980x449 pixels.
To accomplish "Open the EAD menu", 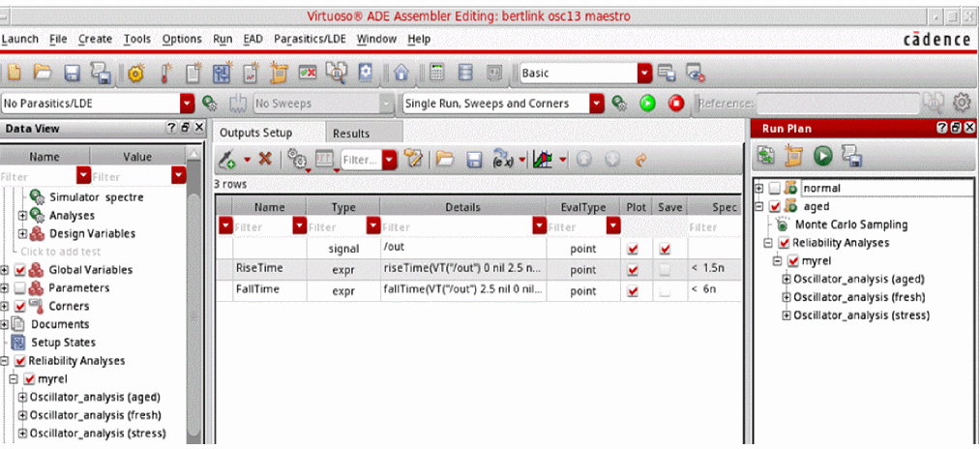I will point(253,39).
